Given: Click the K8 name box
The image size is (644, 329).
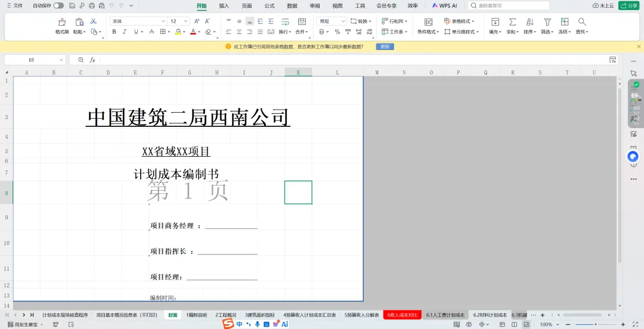Looking at the screenshot, I should pos(35,60).
